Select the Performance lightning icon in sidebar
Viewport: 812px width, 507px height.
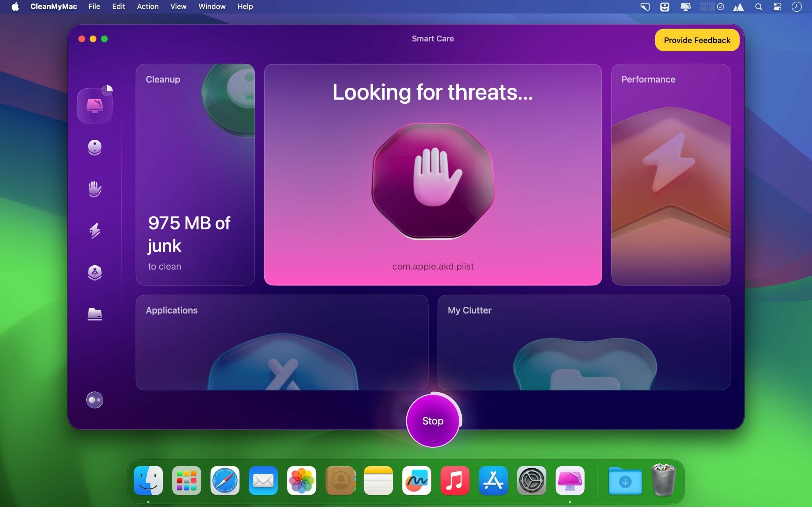[x=95, y=231]
